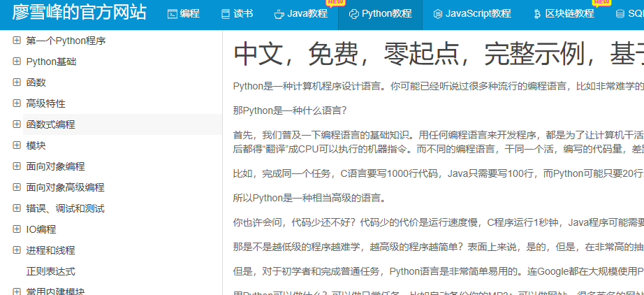Open the 正则表达式 chapter link
Image resolution: width=644 pixels, height=295 pixels.
tap(50, 271)
